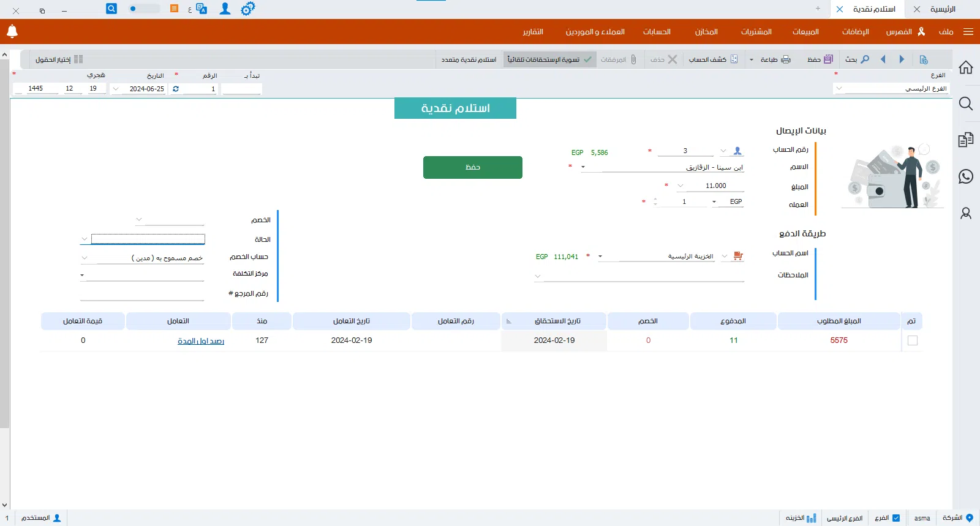This screenshot has height=526, width=980.
Task: Open the المبيعات menu
Action: (805, 32)
